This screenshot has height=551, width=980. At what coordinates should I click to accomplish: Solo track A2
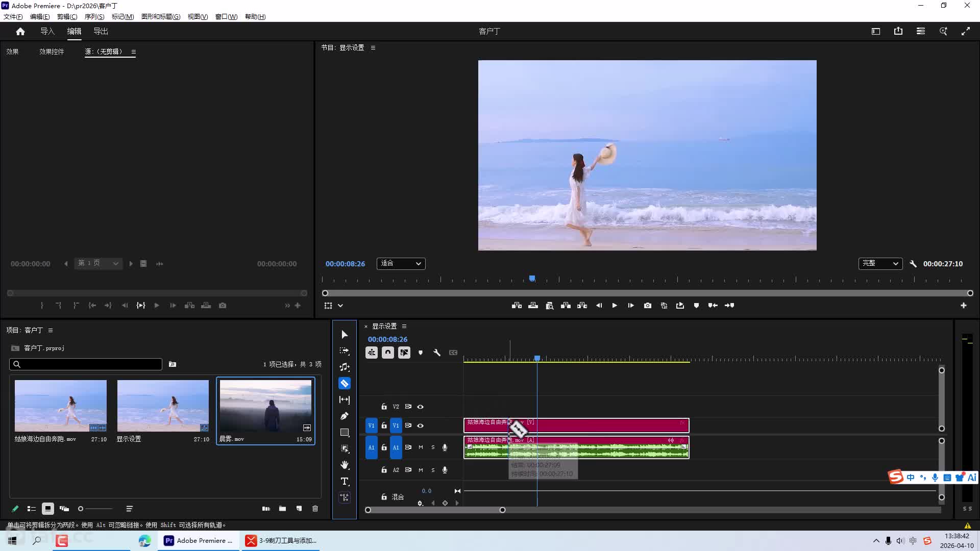pos(433,470)
